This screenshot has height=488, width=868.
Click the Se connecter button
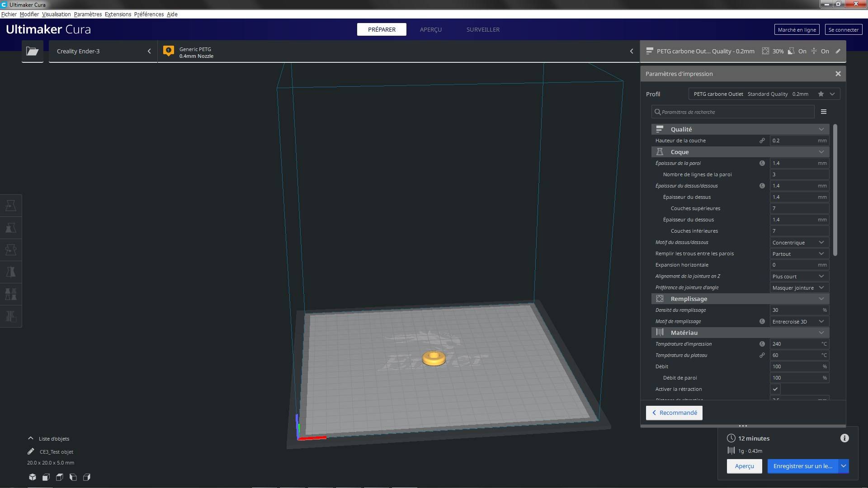[844, 30]
